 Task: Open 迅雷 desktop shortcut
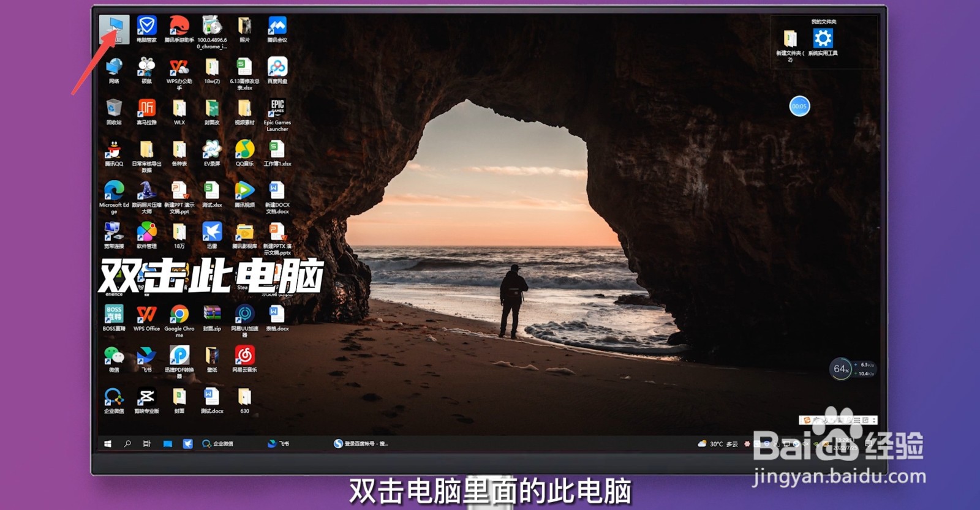coord(212,235)
